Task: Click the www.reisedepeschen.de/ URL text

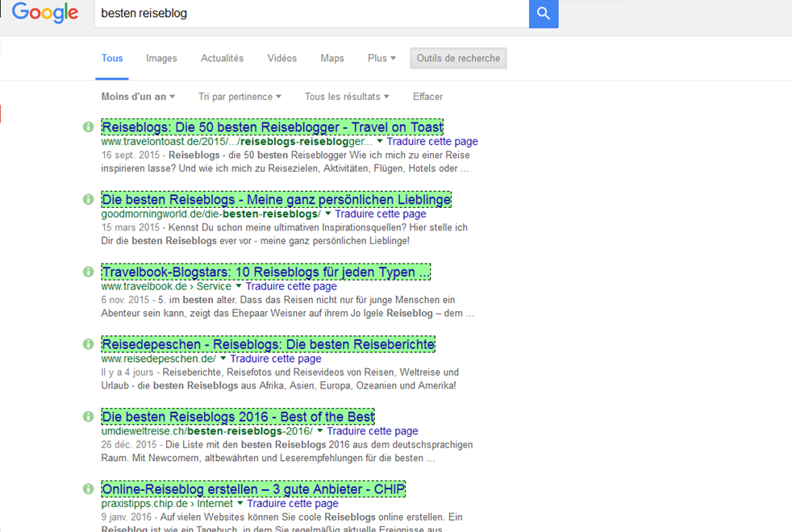Action: click(159, 359)
